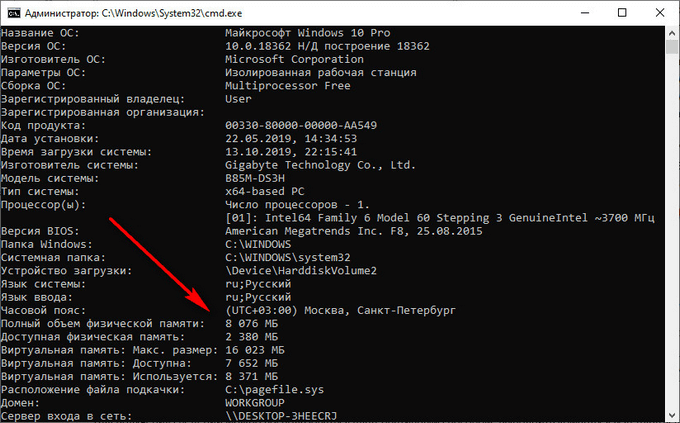680x423 pixels.
Task: Click the label 'Доступная физическая память:'
Action: 93,337
